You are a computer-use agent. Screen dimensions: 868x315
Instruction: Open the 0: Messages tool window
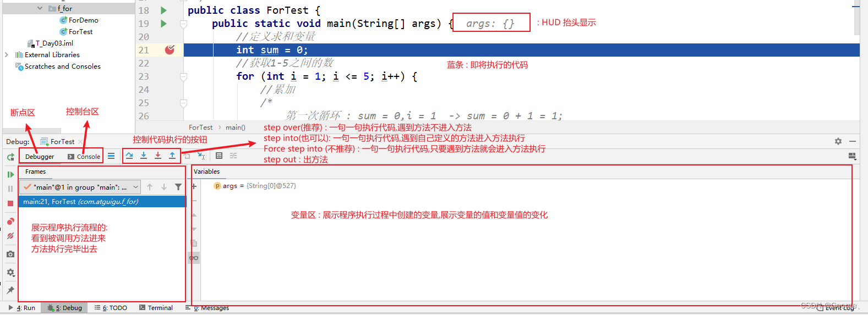[x=207, y=308]
